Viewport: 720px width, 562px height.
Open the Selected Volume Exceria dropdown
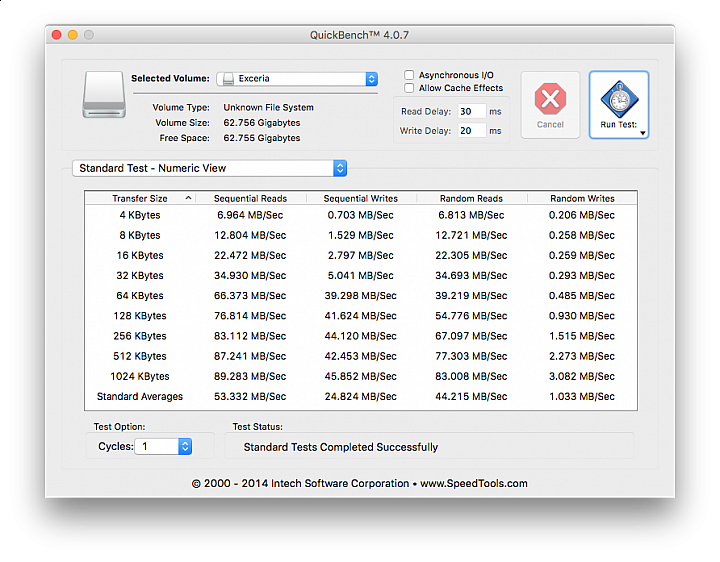pos(298,79)
